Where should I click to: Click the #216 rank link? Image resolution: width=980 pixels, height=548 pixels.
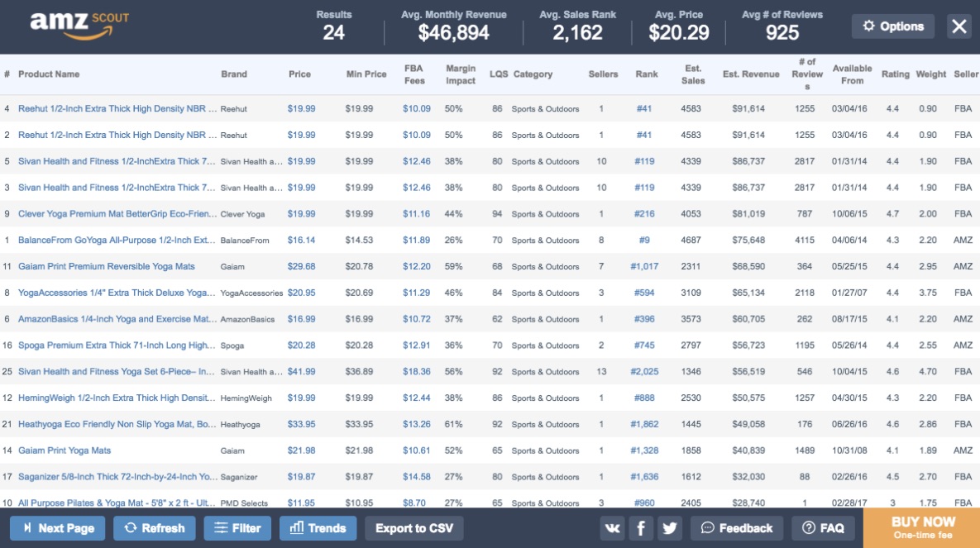click(x=644, y=214)
